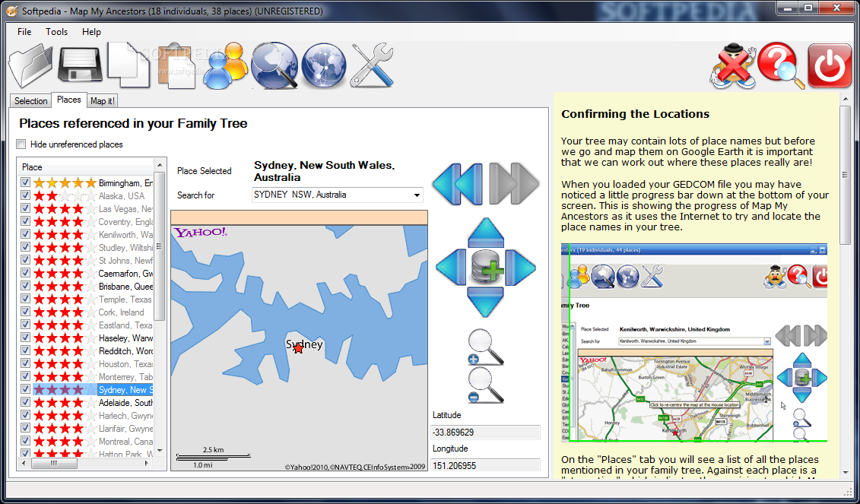The width and height of the screenshot is (860, 504).
Task: Pan the map down with the blue arrow
Action: pos(486,302)
